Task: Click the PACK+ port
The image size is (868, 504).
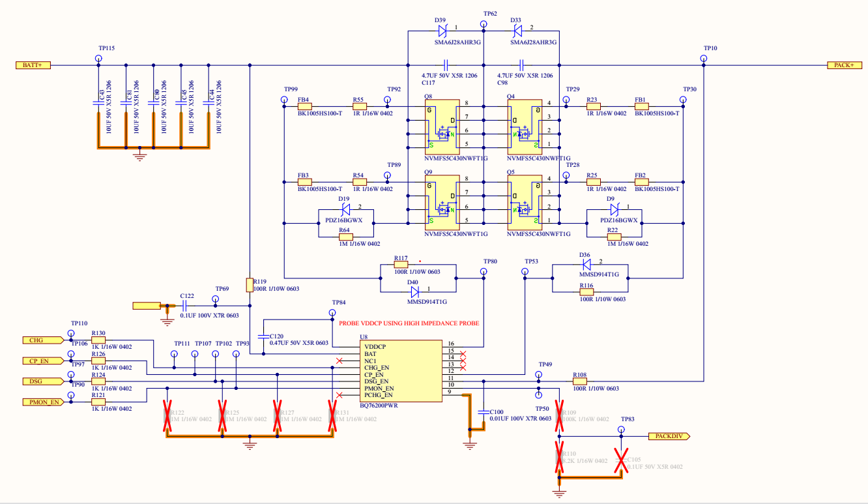Action: click(x=844, y=65)
